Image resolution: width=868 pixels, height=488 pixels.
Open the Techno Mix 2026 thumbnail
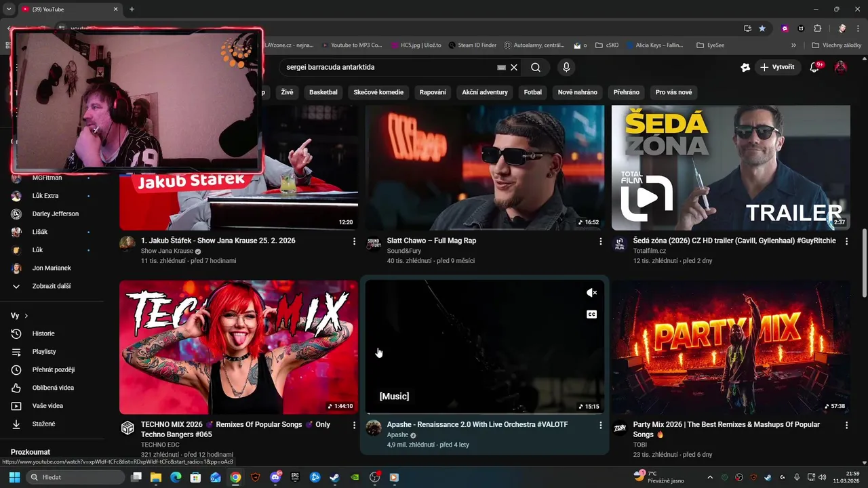pos(239,347)
